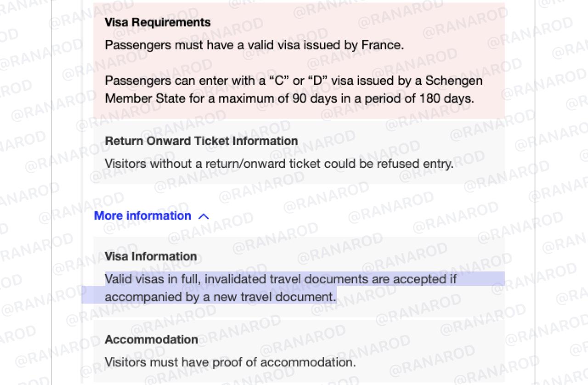588x385 pixels.
Task: Click the 'accompanied by a new travel document' line
Action: (220, 297)
